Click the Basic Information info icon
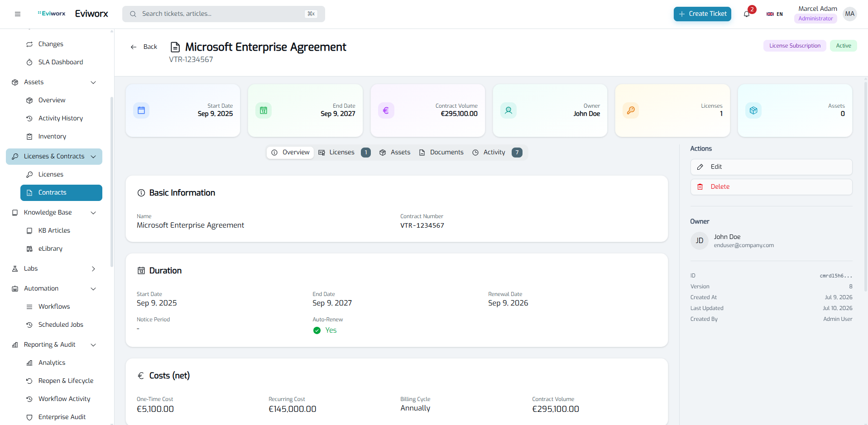The width and height of the screenshot is (868, 425). coord(141,193)
